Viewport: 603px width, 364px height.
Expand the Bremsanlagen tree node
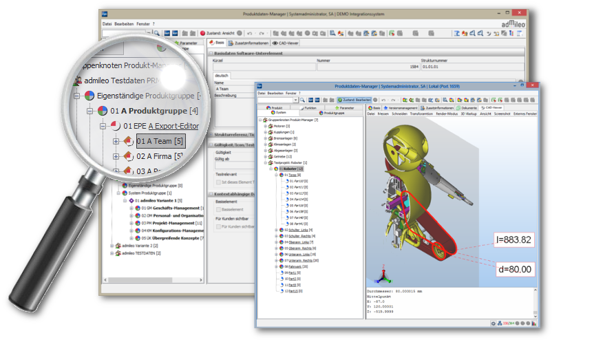coord(265,138)
